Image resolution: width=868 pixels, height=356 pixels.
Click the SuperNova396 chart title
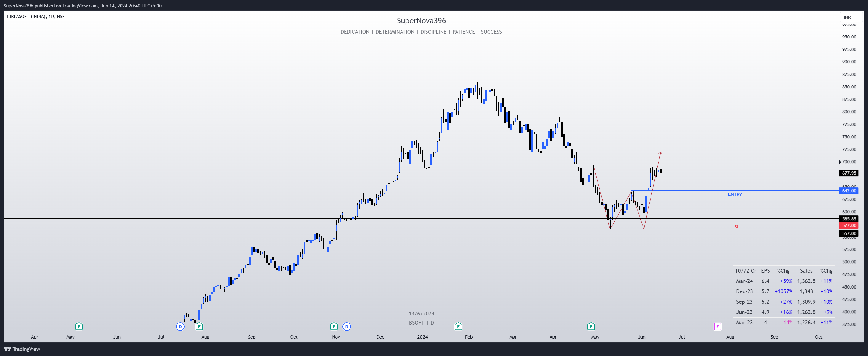(x=421, y=21)
